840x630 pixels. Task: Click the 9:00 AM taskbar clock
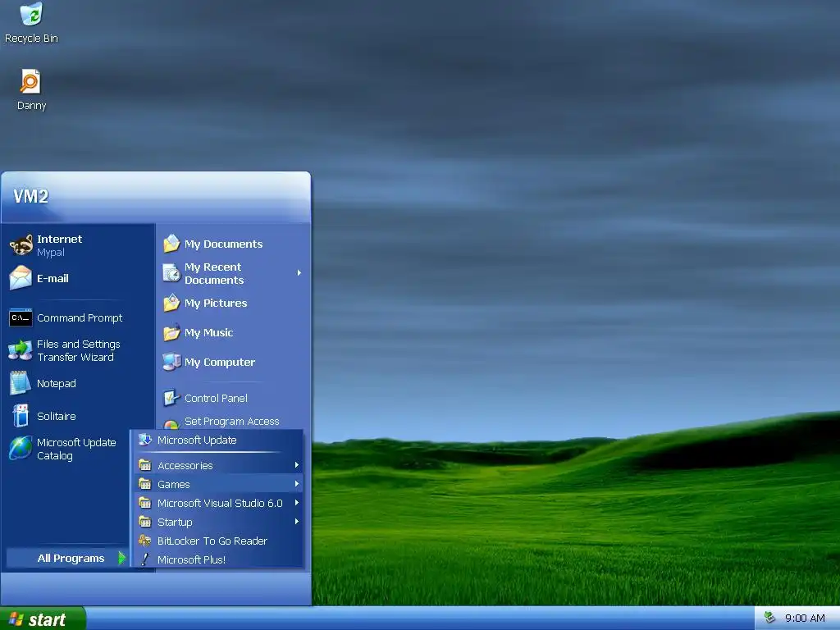[805, 618]
